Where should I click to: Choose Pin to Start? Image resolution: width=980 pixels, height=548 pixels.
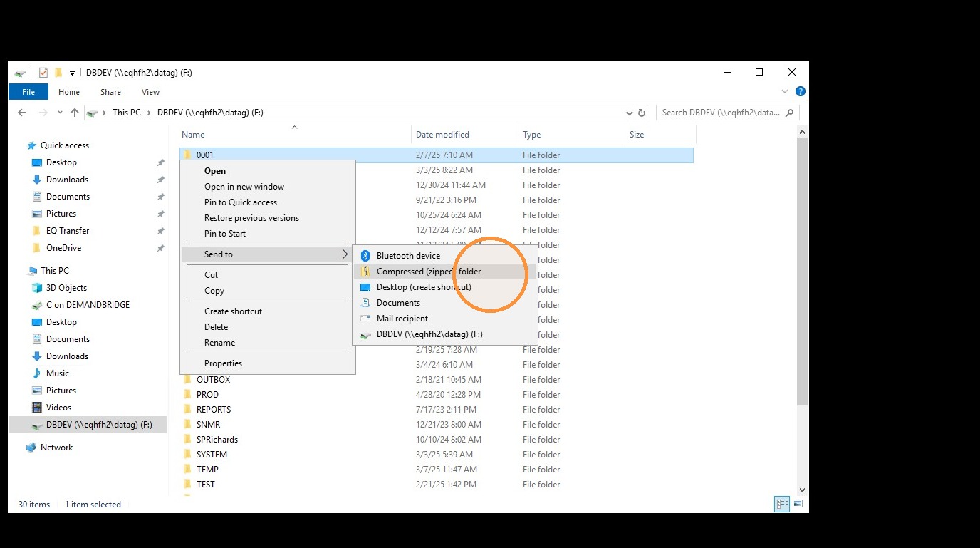point(267,234)
